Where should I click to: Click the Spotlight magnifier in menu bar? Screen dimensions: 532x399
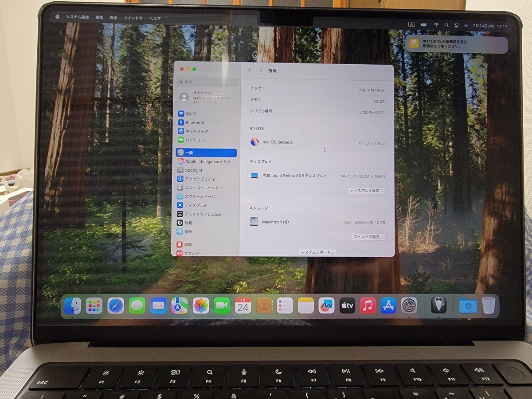(x=446, y=25)
